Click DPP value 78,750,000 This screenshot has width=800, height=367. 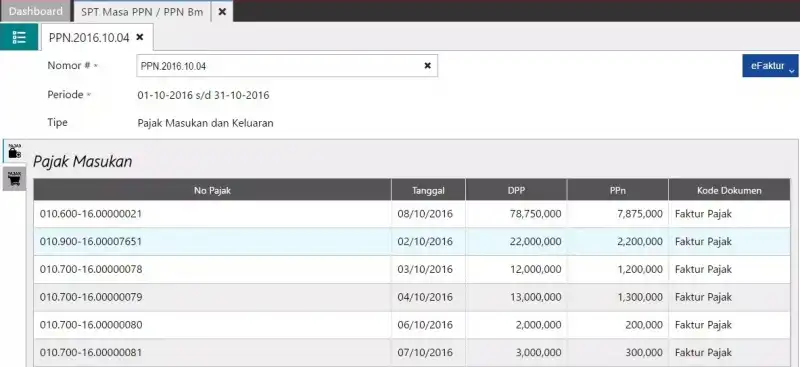536,214
